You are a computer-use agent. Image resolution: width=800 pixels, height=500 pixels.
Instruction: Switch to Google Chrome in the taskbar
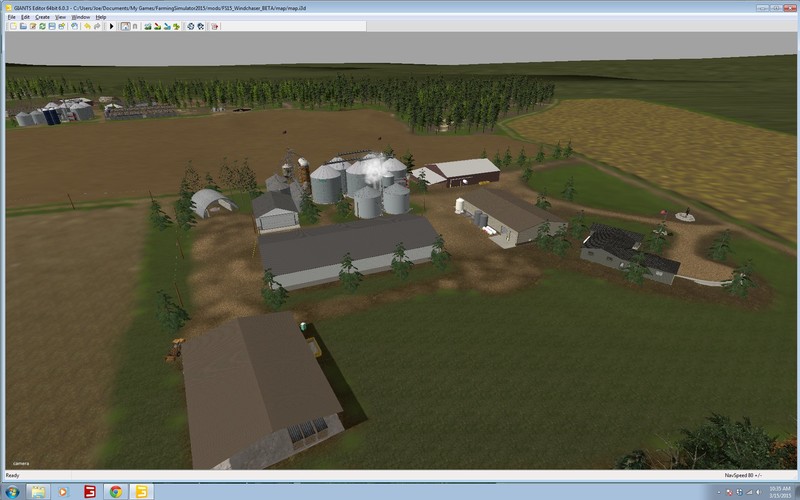pos(115,491)
